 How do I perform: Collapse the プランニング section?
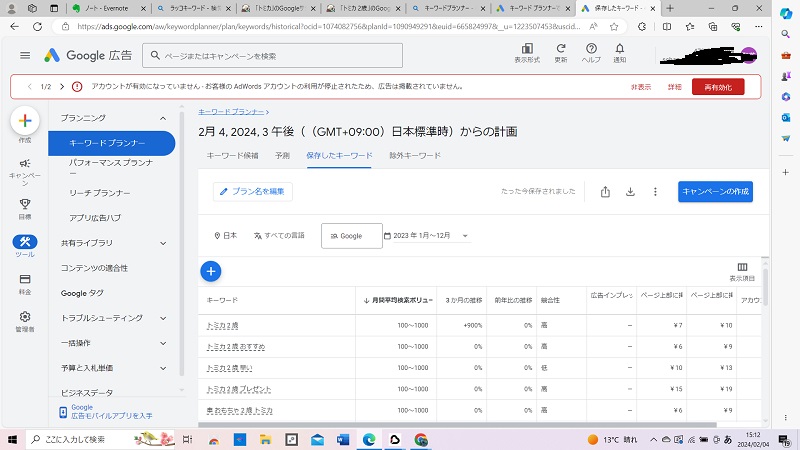click(x=163, y=118)
